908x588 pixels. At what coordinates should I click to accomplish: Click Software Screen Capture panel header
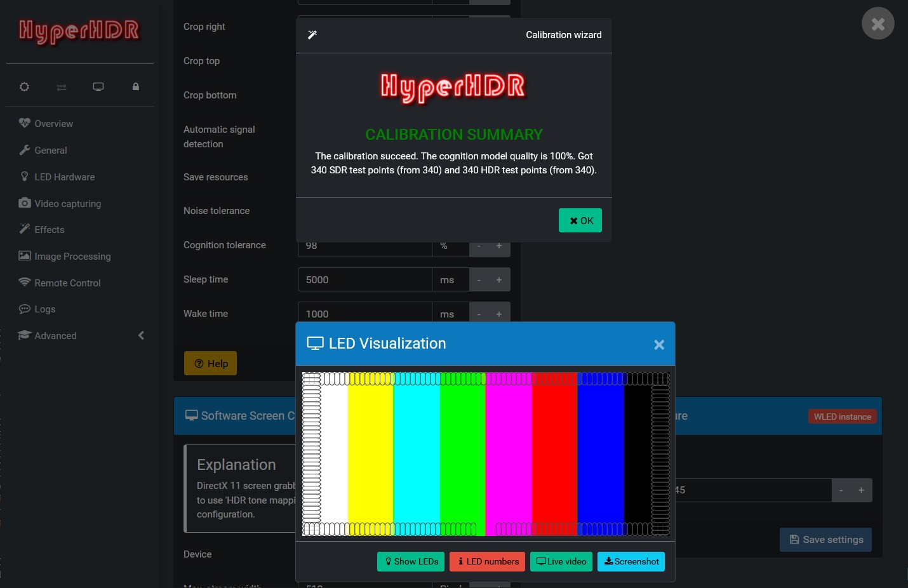point(235,416)
